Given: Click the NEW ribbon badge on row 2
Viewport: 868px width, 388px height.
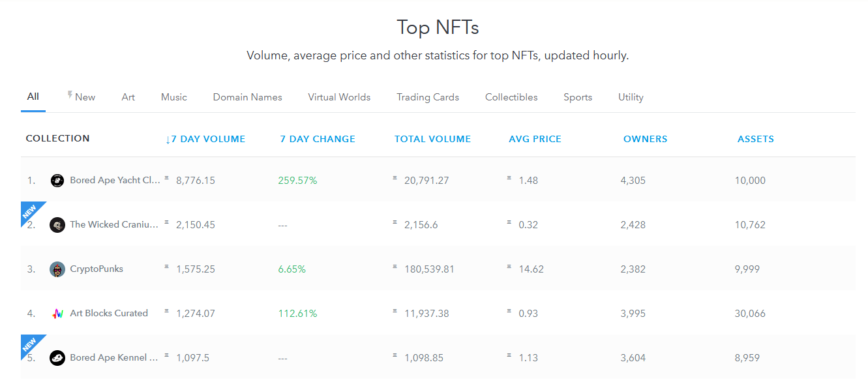Looking at the screenshot, I should click(31, 212).
